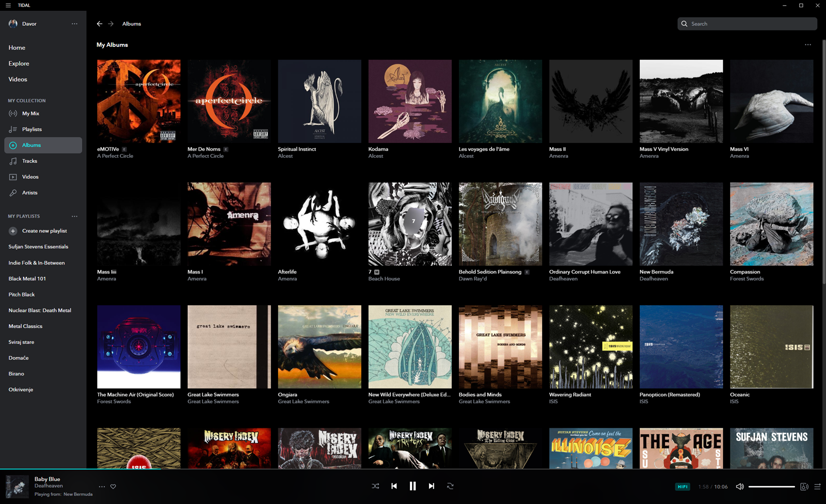Click the Tracks music note icon

(13, 161)
